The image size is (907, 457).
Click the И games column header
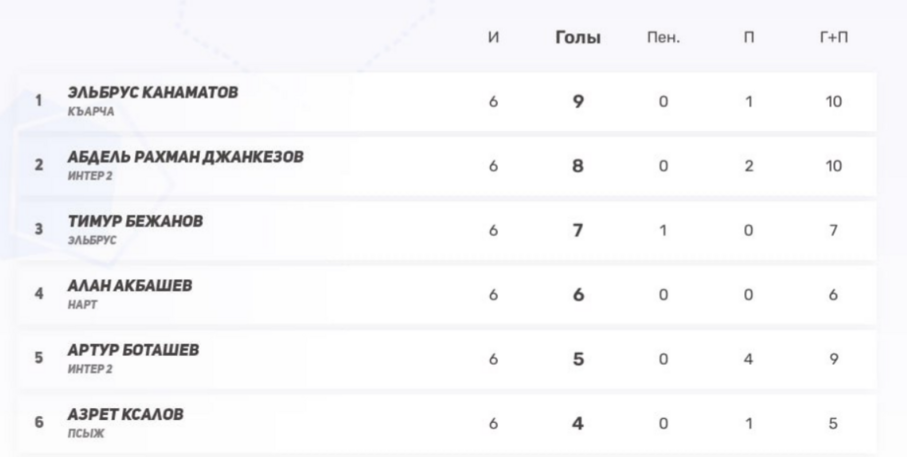coord(493,39)
